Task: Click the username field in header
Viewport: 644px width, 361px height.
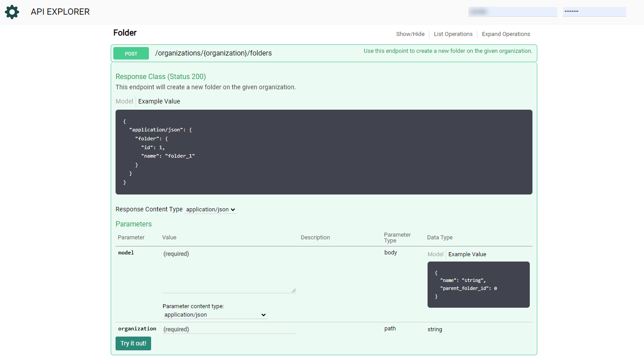Action: 512,12
